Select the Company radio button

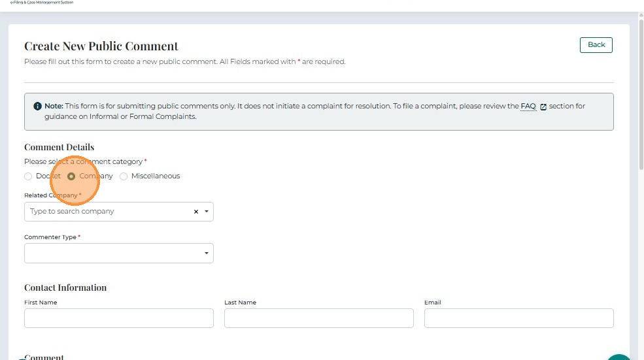(x=71, y=176)
